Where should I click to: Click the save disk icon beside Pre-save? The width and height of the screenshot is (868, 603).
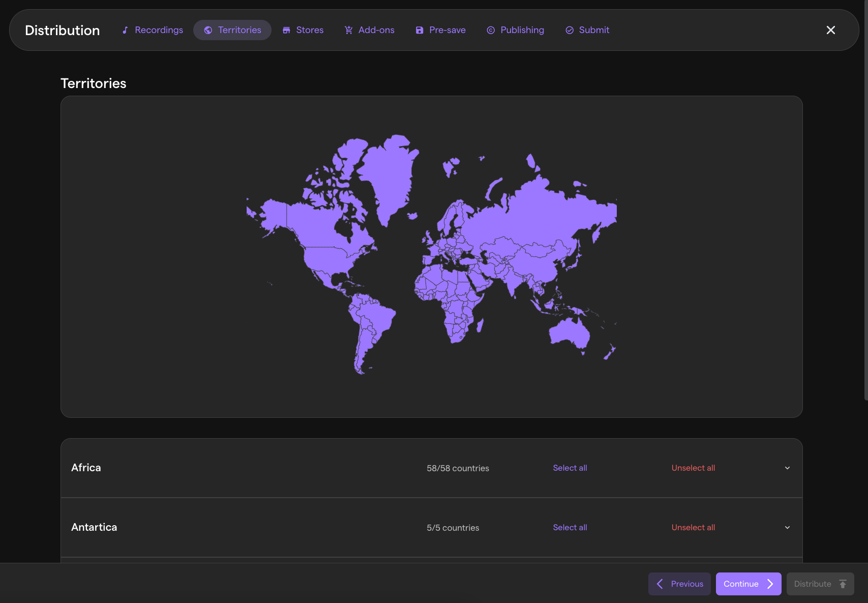tap(420, 30)
